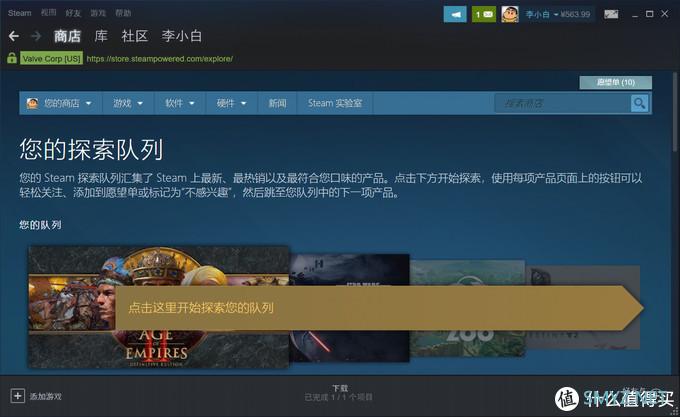The width and height of the screenshot is (680, 417).
Task: Open the 李小白 profile tab
Action: 182,36
